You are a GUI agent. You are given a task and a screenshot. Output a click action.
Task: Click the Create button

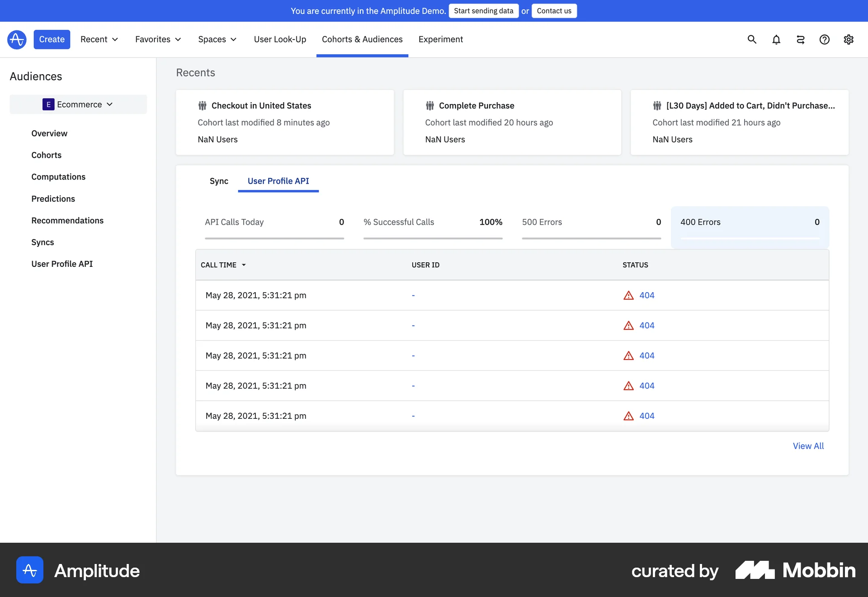[52, 39]
